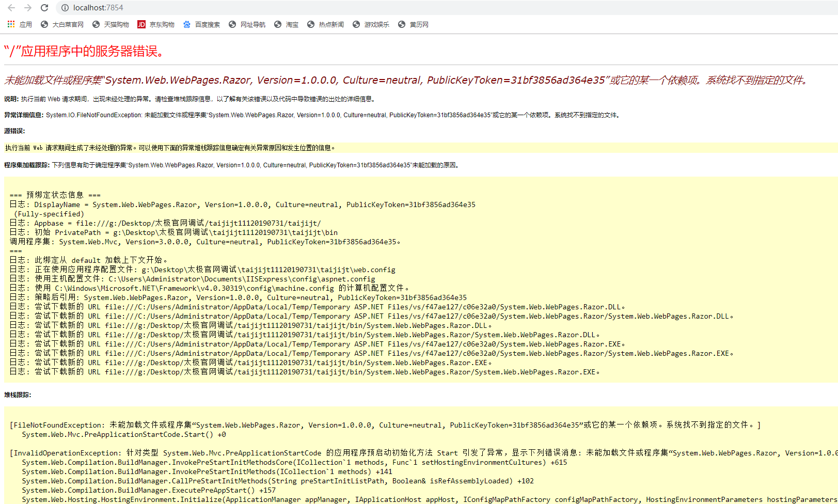Click the InvokePreStartInitMethods(ICollection`1 methods) +141 line

click(x=207, y=471)
